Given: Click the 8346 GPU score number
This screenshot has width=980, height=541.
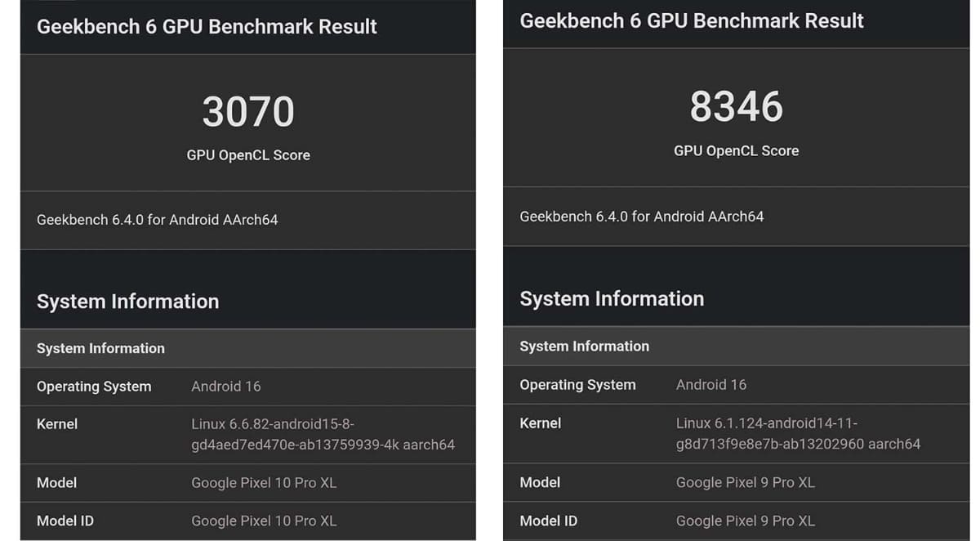Looking at the screenshot, I should (736, 107).
